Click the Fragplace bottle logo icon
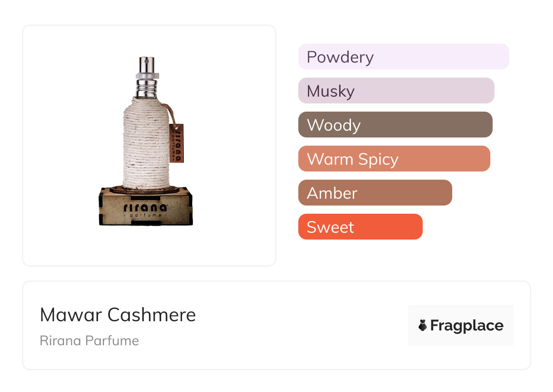 pos(423,325)
